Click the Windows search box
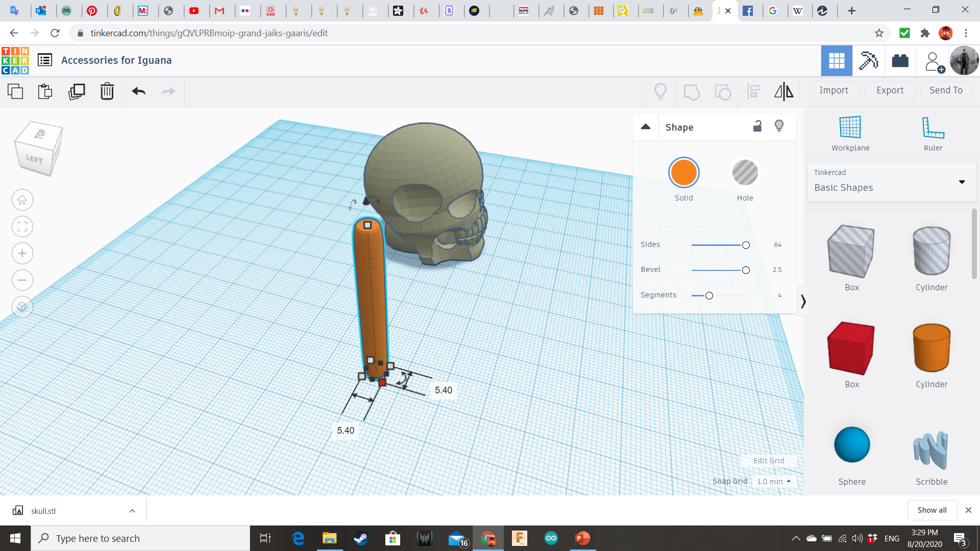The width and height of the screenshot is (980, 551). coord(140,538)
